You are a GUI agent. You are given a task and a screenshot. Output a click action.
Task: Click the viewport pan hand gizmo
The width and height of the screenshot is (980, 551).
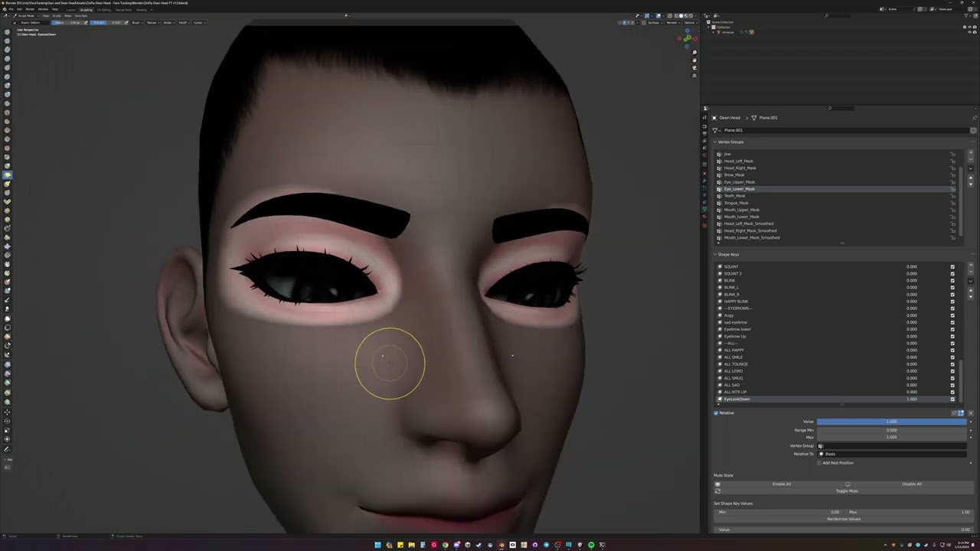[x=694, y=60]
